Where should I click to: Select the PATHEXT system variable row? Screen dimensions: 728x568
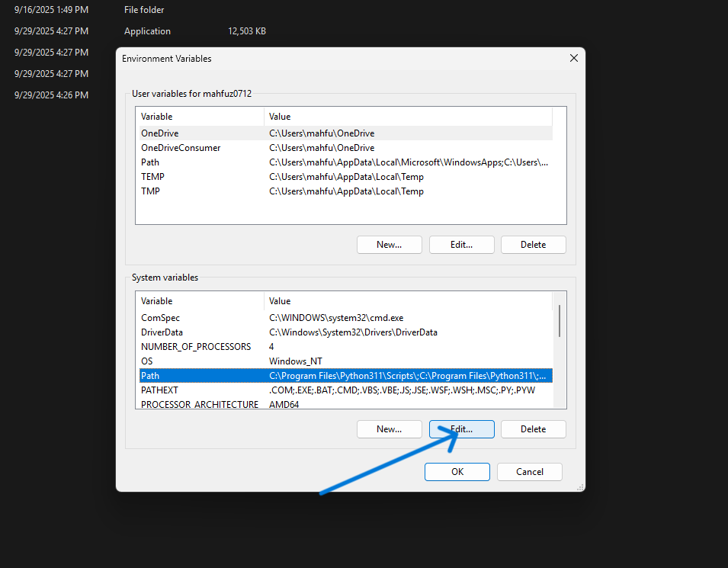(x=159, y=390)
